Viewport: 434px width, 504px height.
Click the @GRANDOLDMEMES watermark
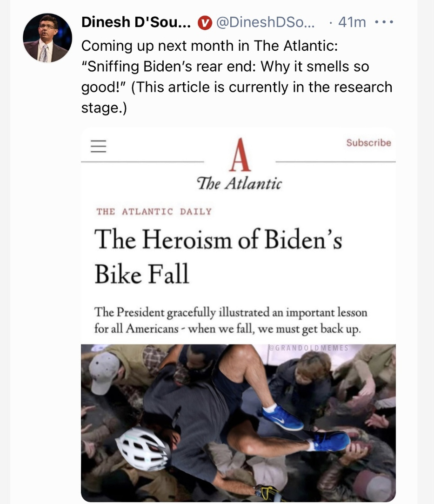click(309, 347)
